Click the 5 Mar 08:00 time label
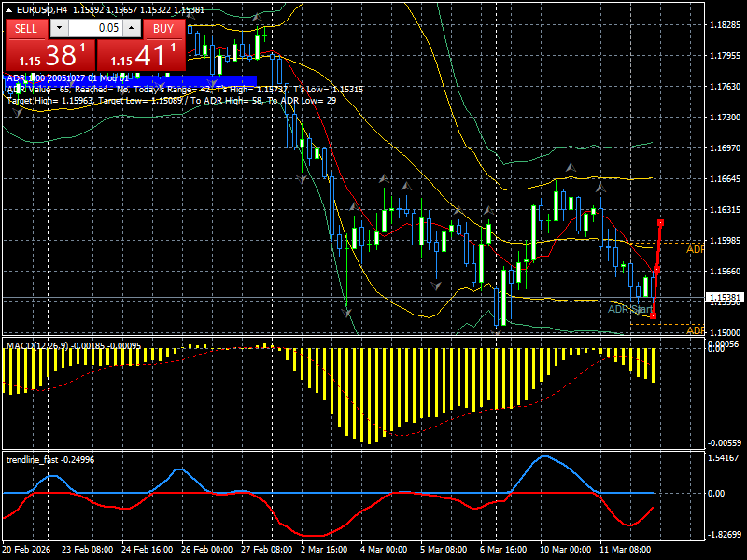The height and width of the screenshot is (560, 747). coord(444,550)
